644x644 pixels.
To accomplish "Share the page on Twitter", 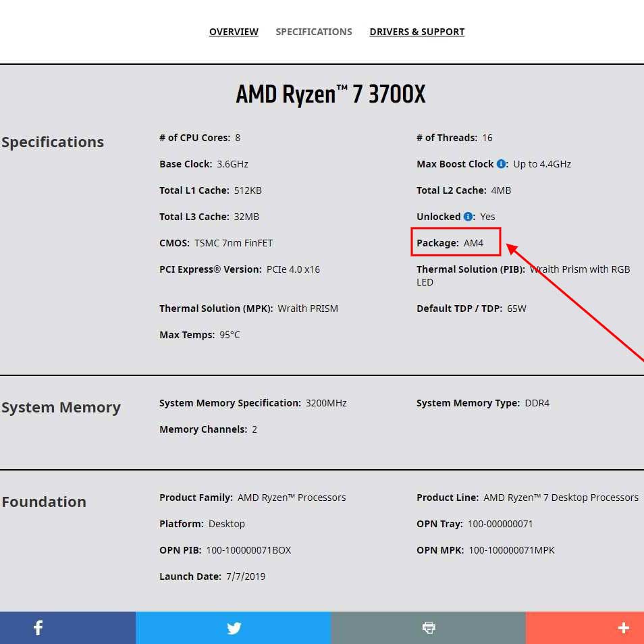I will (234, 628).
